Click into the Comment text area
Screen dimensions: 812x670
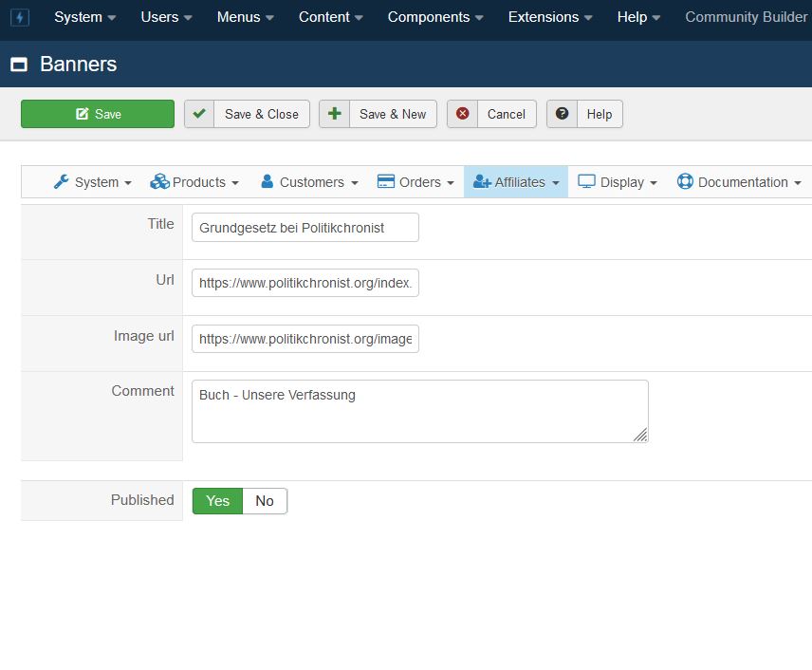pos(419,412)
